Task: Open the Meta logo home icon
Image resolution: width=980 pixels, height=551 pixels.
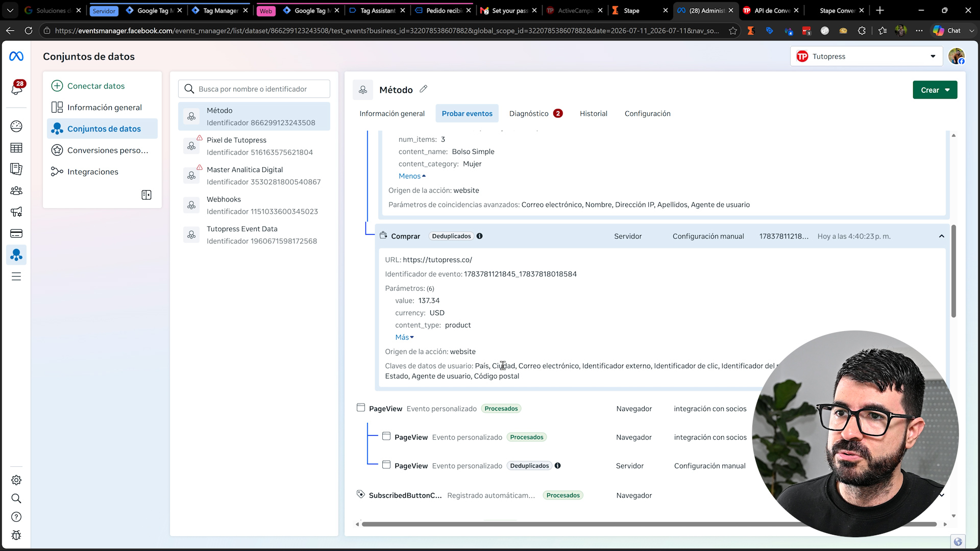Action: [16, 57]
